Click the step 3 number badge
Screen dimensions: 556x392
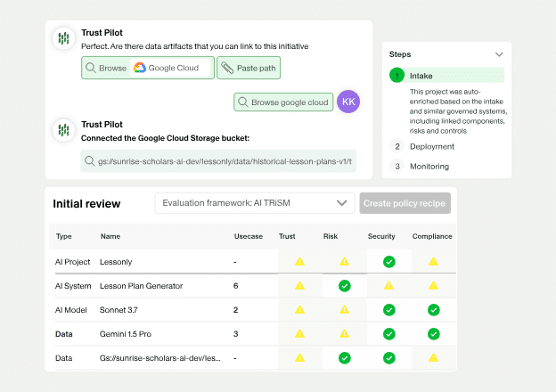(397, 167)
